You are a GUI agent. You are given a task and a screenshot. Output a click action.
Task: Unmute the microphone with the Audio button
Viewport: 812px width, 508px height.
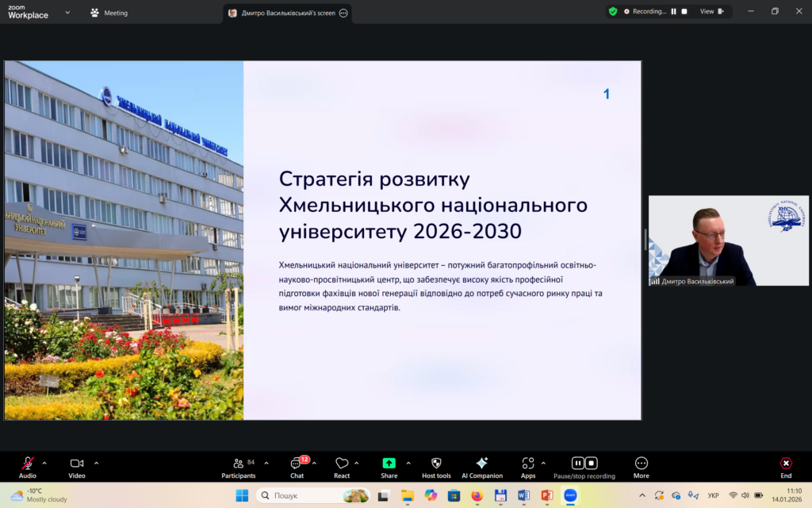pos(28,464)
